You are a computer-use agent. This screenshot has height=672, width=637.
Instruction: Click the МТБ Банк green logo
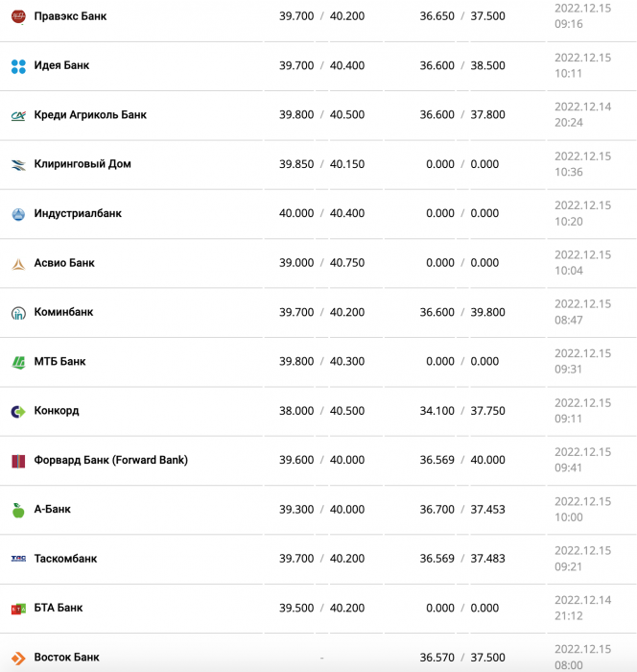coord(18,362)
